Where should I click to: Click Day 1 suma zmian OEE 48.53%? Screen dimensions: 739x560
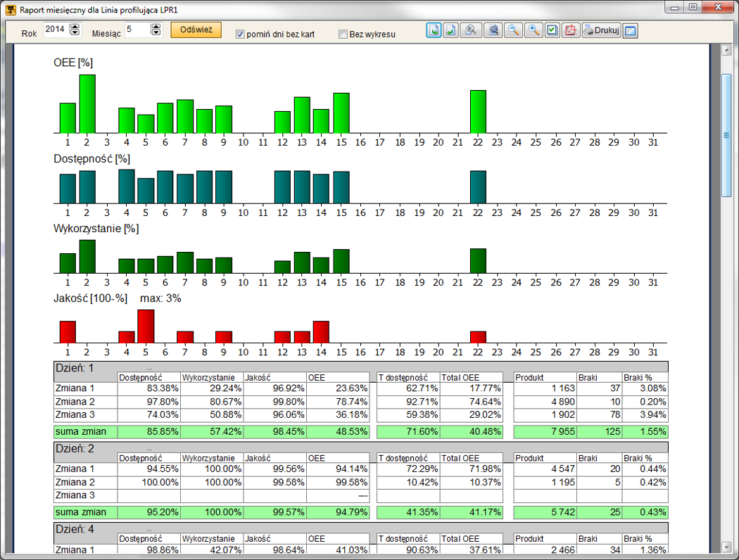tap(338, 432)
